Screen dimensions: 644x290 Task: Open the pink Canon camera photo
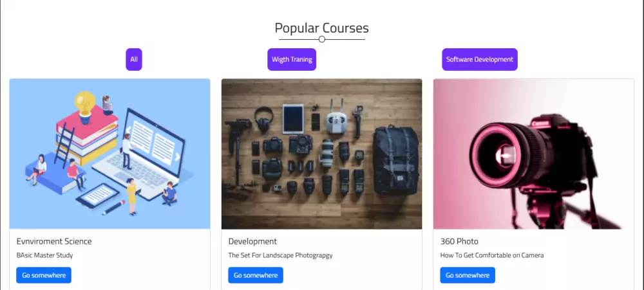pos(533,154)
